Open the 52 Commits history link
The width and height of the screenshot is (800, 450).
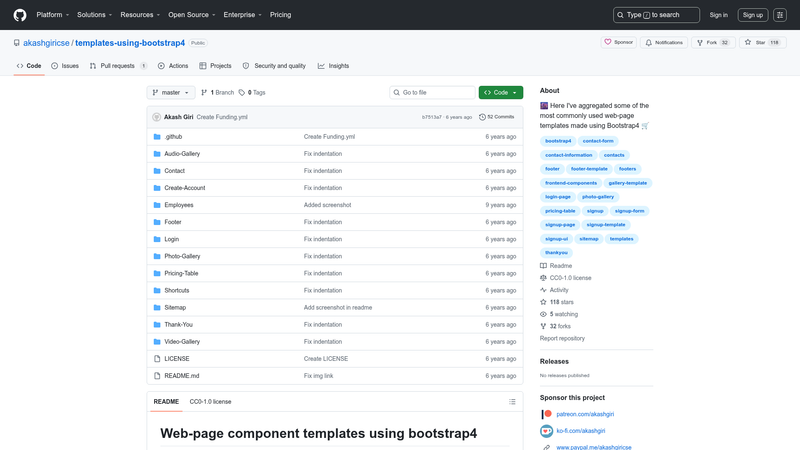(x=496, y=117)
